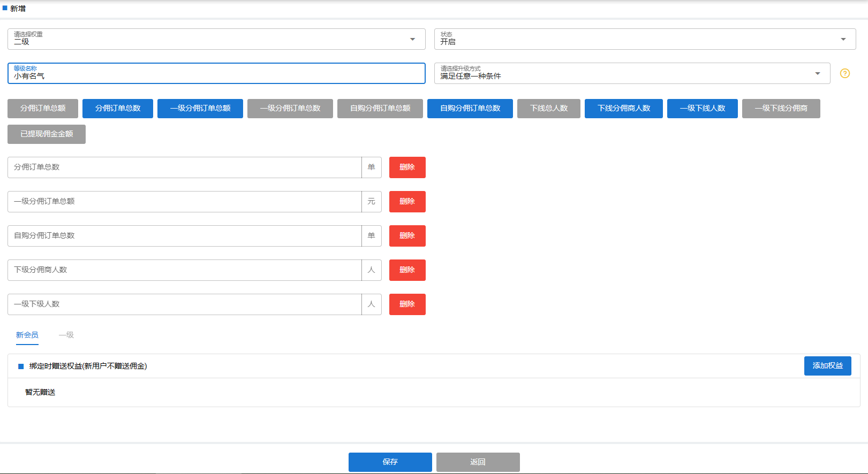Toggle the 一级分佣订单总数 condition button
The width and height of the screenshot is (868, 474).
(290, 109)
